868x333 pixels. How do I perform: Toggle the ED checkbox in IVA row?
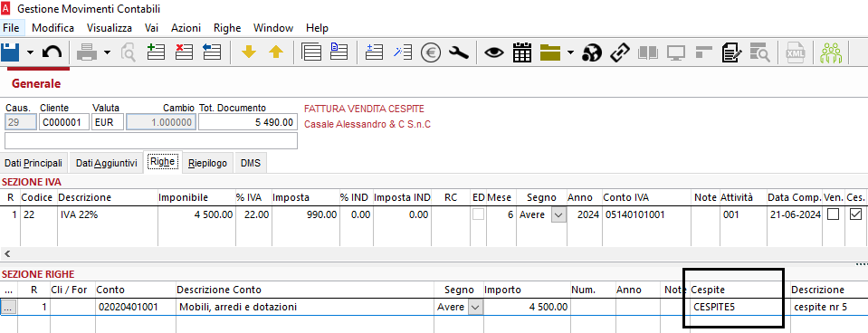click(478, 214)
